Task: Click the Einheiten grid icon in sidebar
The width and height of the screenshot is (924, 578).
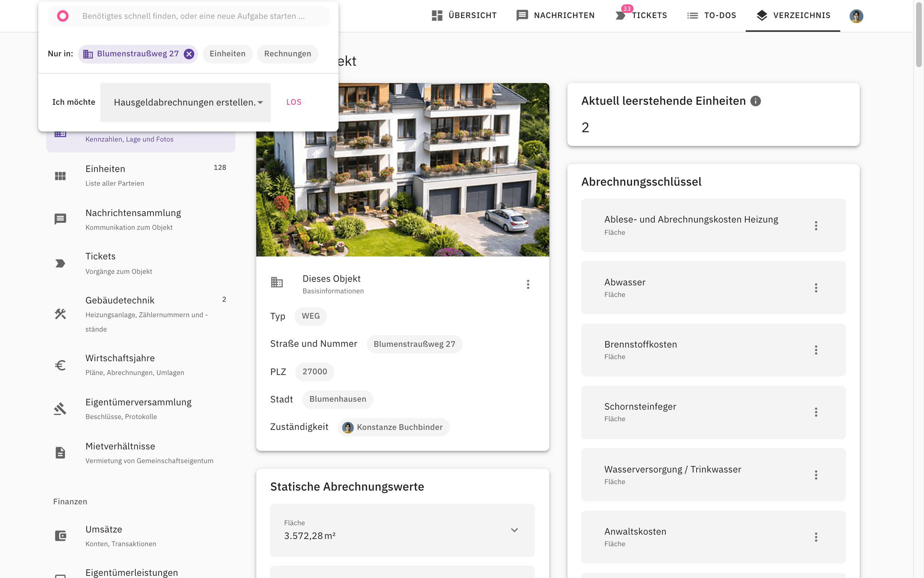Action: (x=60, y=176)
